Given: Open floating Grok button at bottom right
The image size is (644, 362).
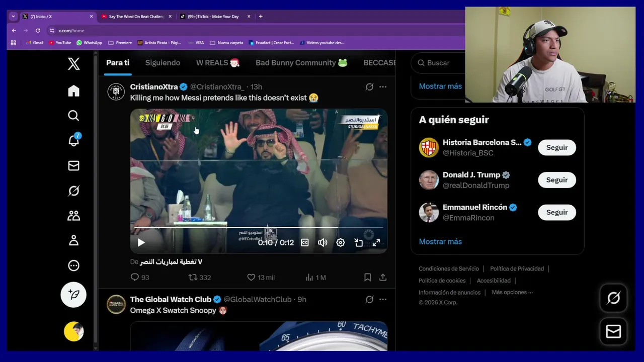Looking at the screenshot, I should [x=613, y=298].
